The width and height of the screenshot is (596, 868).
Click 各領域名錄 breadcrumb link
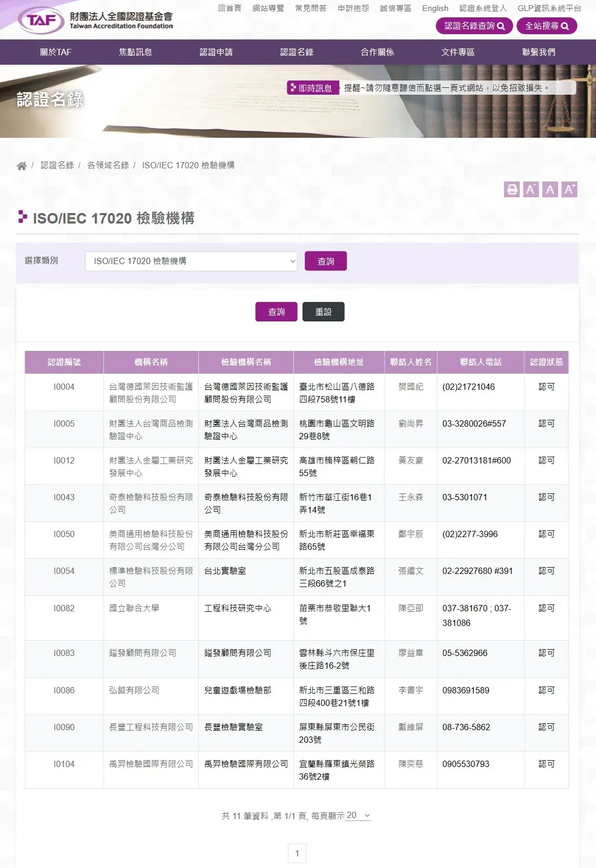(x=108, y=165)
